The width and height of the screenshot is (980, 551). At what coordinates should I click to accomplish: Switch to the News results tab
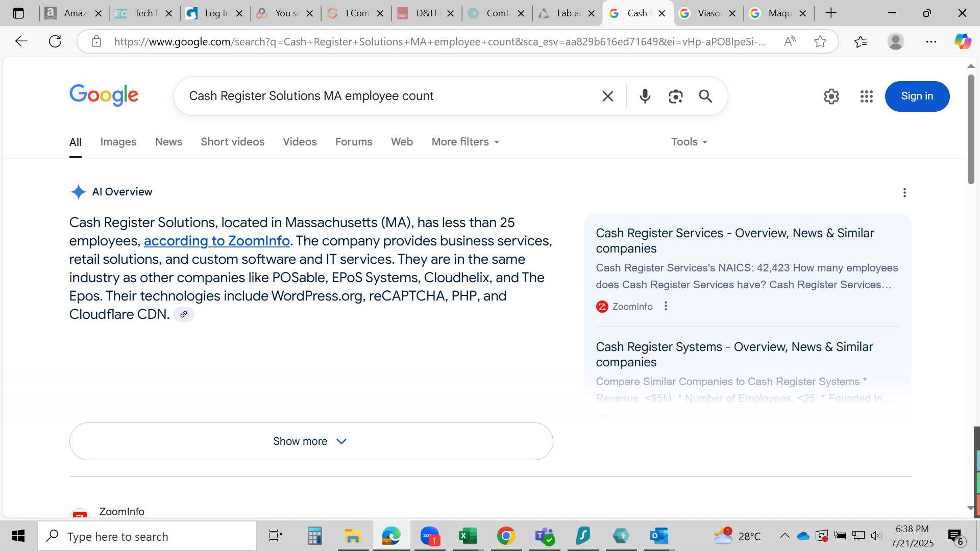point(168,142)
